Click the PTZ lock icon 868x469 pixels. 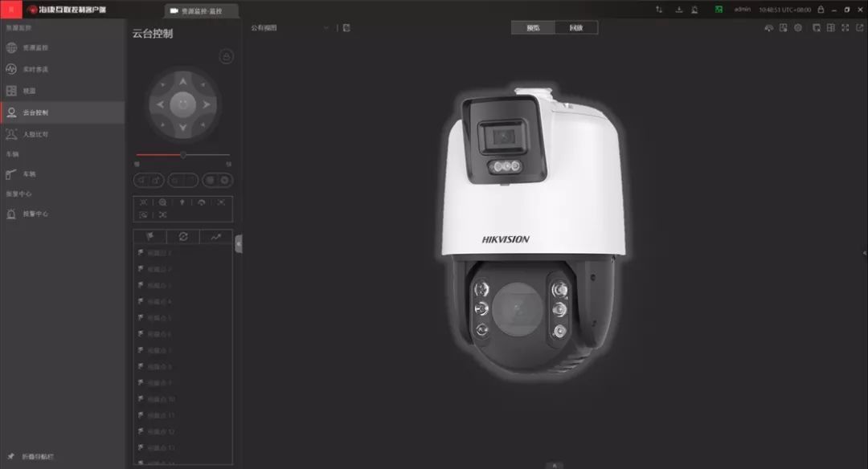(227, 57)
